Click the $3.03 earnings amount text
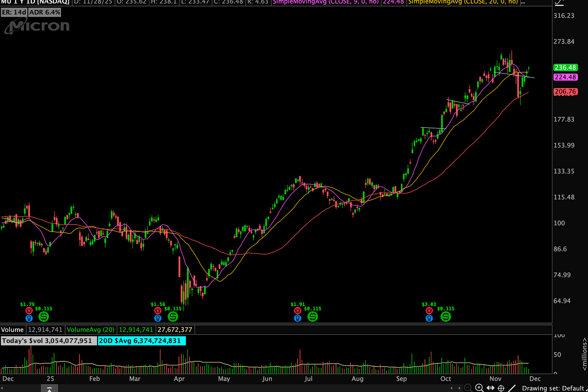Viewport: 588px width, 392px height. click(429, 304)
